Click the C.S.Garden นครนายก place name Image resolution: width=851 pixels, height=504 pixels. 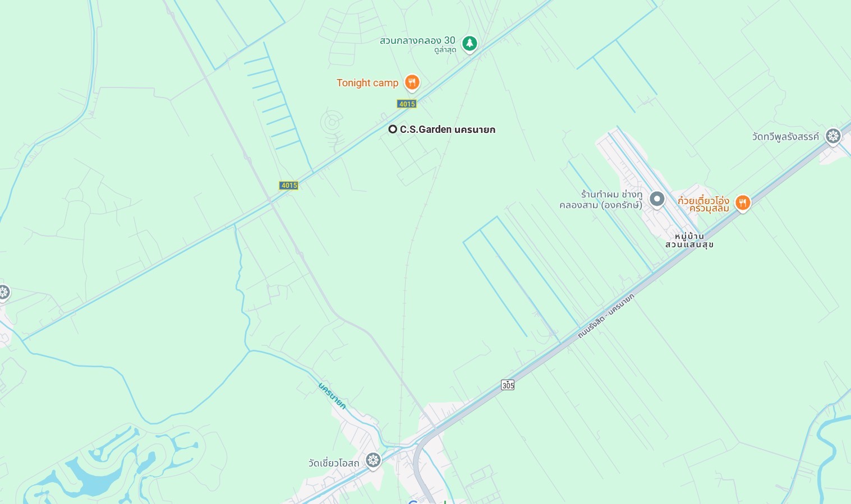448,130
